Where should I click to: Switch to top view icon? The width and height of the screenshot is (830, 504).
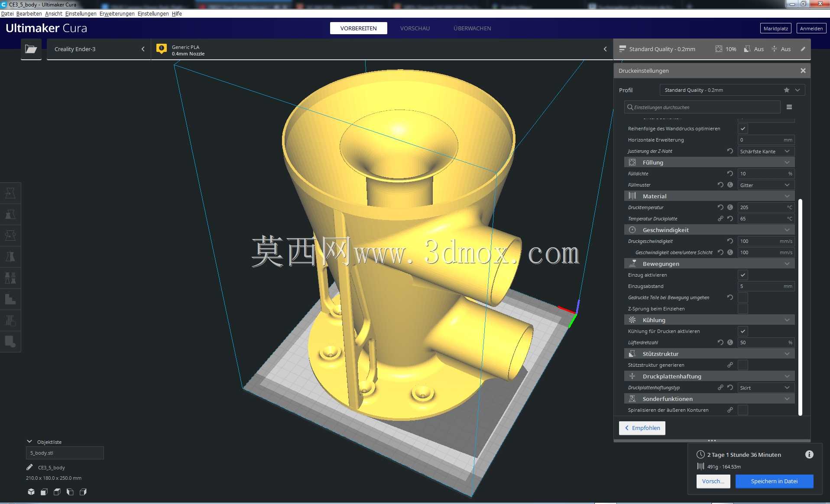[x=57, y=492]
